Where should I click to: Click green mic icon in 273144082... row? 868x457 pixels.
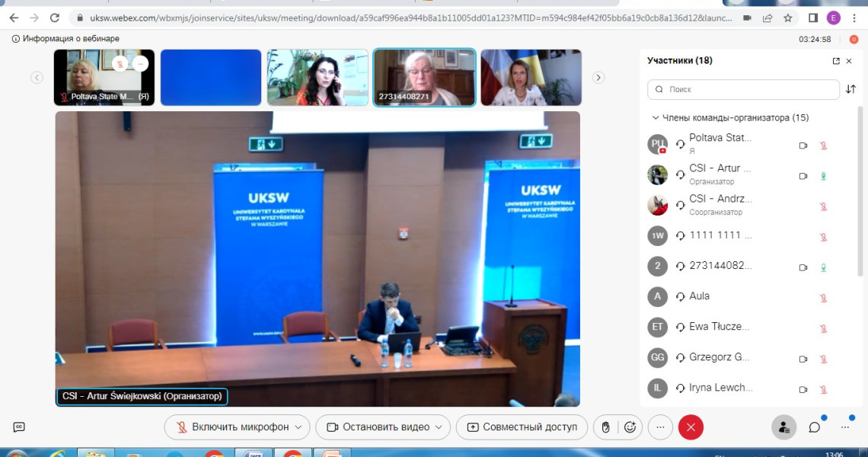[x=824, y=267]
